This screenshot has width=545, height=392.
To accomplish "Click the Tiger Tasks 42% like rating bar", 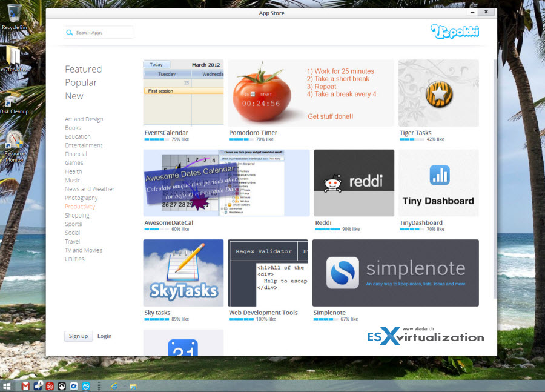I will 412,139.
